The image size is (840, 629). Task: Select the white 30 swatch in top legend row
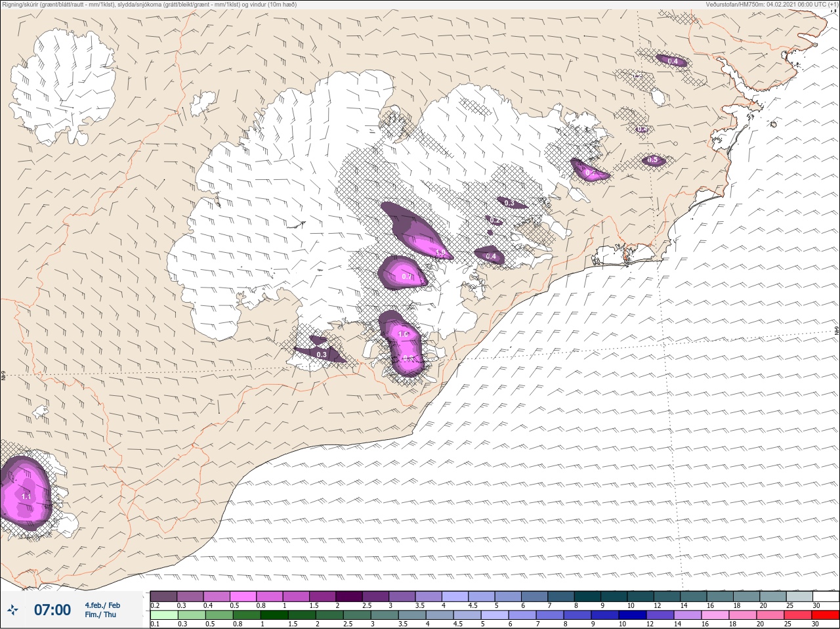[826, 596]
